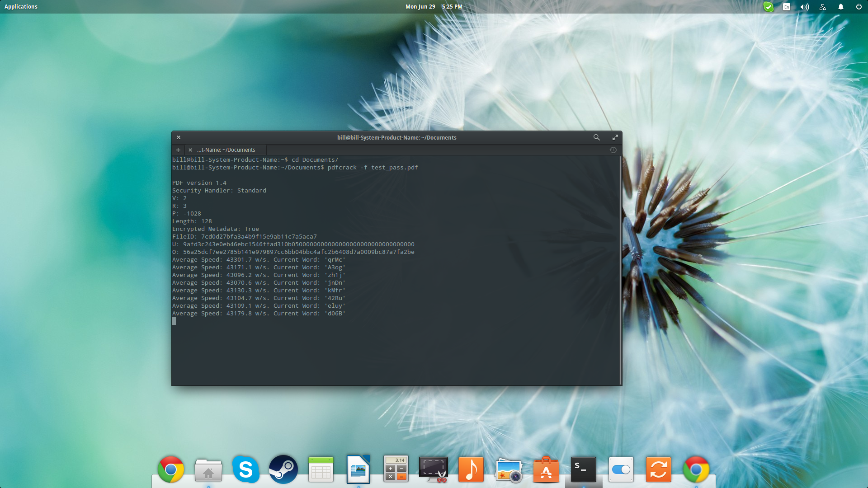Open the Calendar dock icon
This screenshot has width=868, height=488.
click(x=321, y=469)
